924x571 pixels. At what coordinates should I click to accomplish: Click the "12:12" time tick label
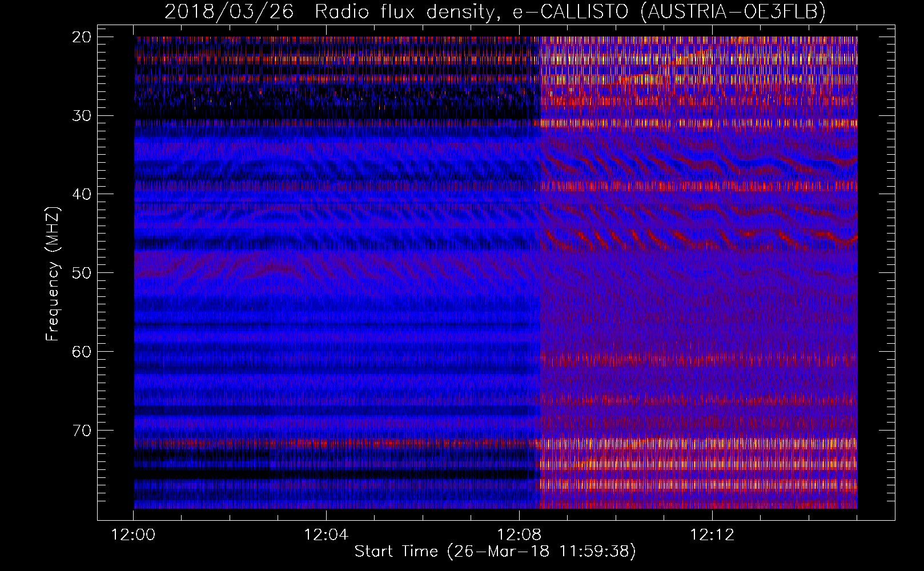(x=712, y=535)
